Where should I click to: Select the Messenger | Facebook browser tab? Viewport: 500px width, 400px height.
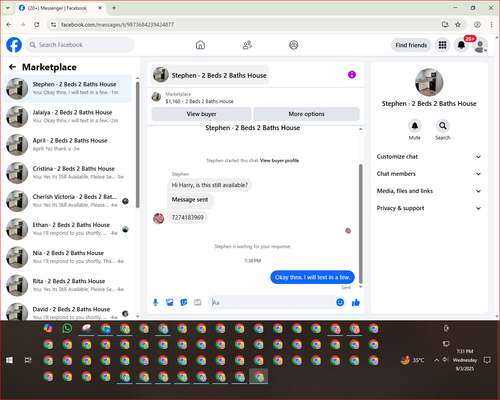click(x=61, y=8)
